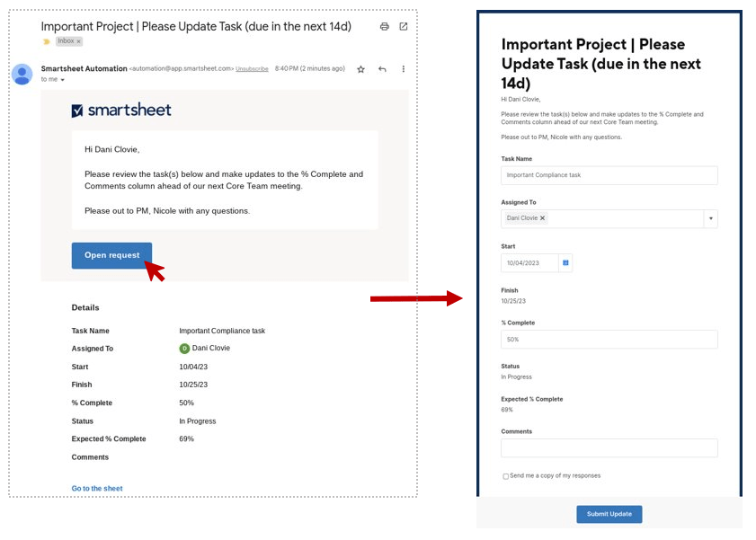Click the Comments text box
The image size is (756, 540).
tap(609, 447)
